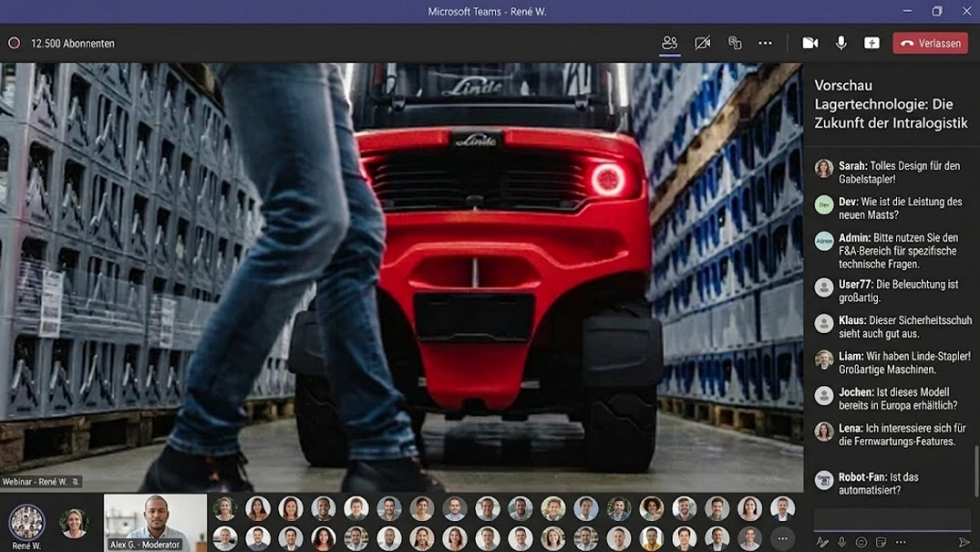Screen dimensions: 980x552
Task: Click the emoji icon below message box
Action: pos(861,542)
